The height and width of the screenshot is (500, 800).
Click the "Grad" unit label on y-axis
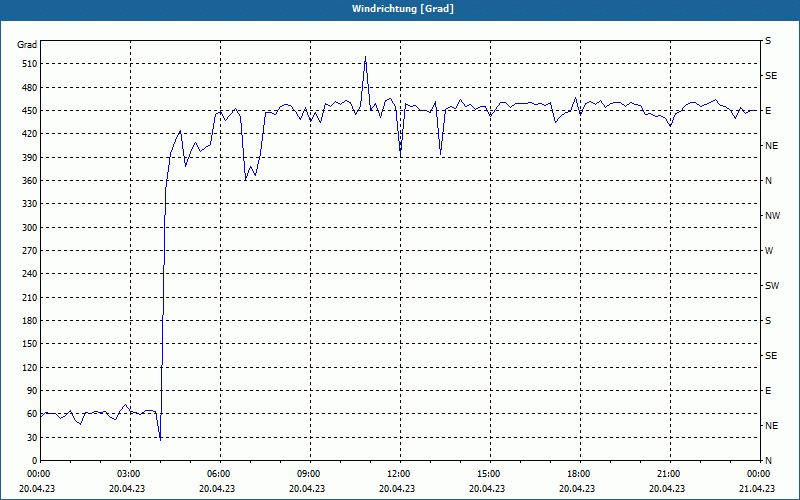pyautogui.click(x=27, y=45)
